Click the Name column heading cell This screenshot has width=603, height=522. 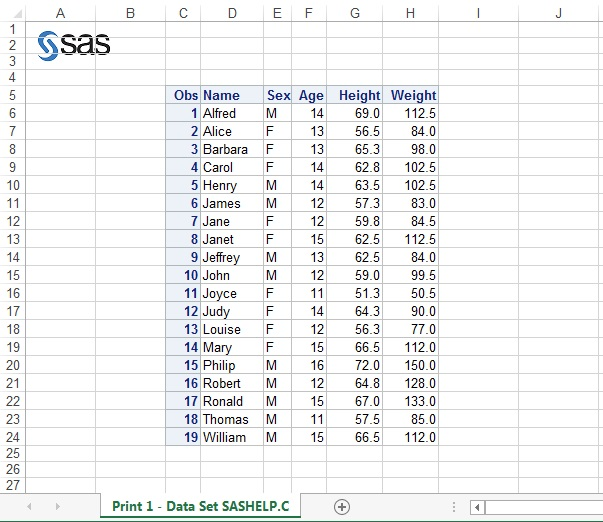tap(232, 96)
